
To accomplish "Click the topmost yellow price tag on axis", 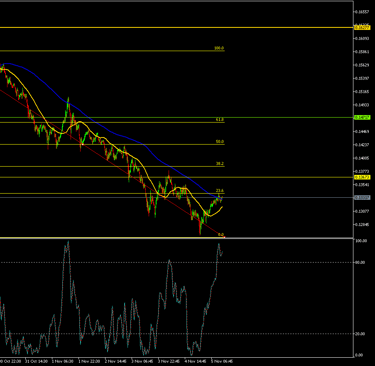I will click(x=362, y=27).
